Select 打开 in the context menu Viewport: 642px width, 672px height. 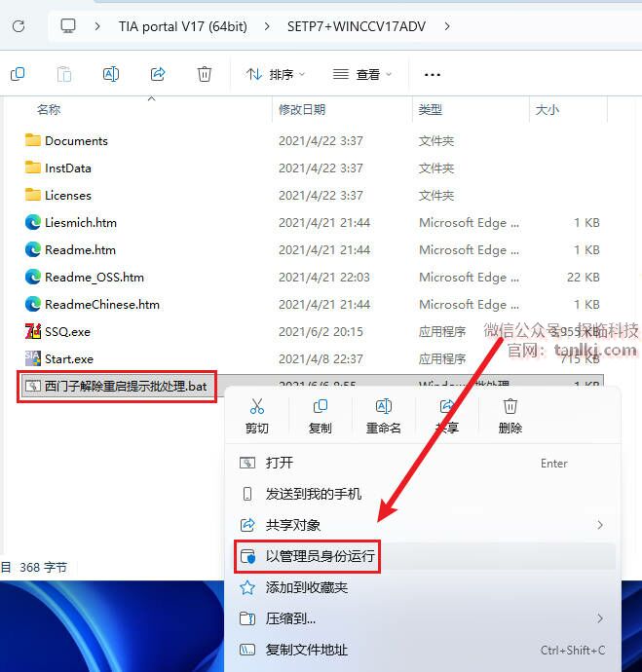click(423, 463)
